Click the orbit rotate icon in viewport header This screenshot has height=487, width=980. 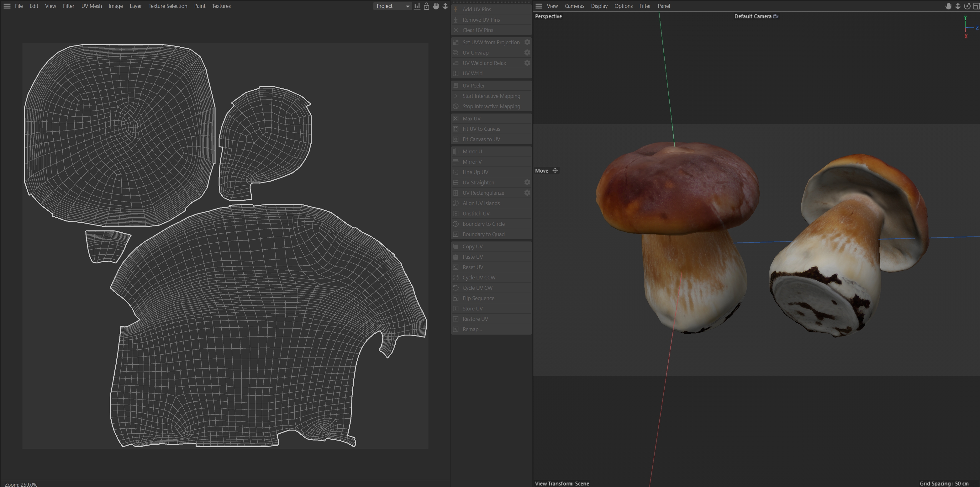(x=967, y=6)
